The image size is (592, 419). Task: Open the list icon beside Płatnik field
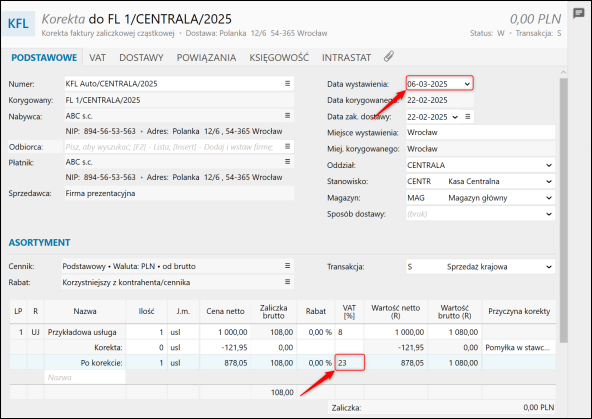pyautogui.click(x=287, y=162)
